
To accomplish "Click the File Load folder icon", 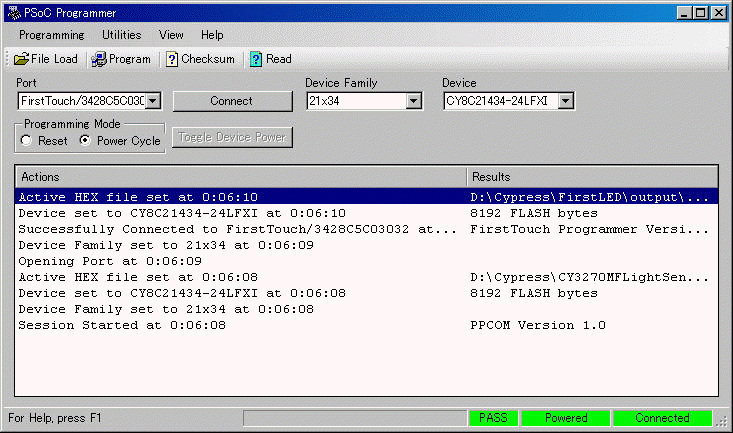I will coord(22,59).
